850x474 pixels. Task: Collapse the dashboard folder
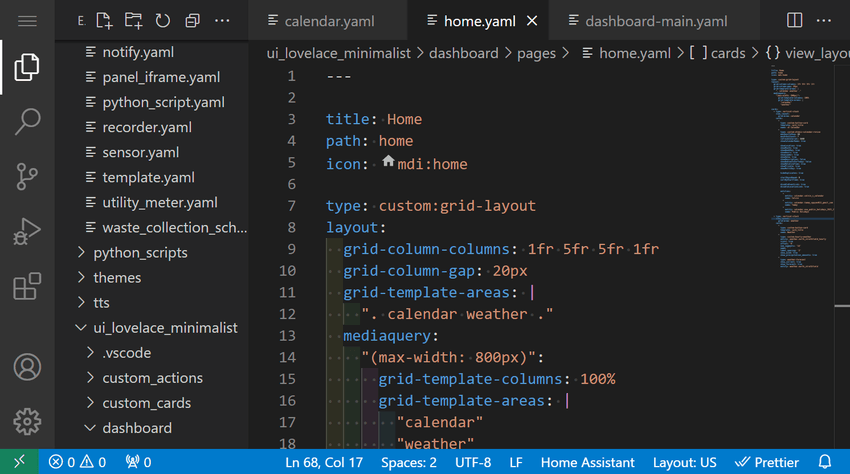click(137, 428)
